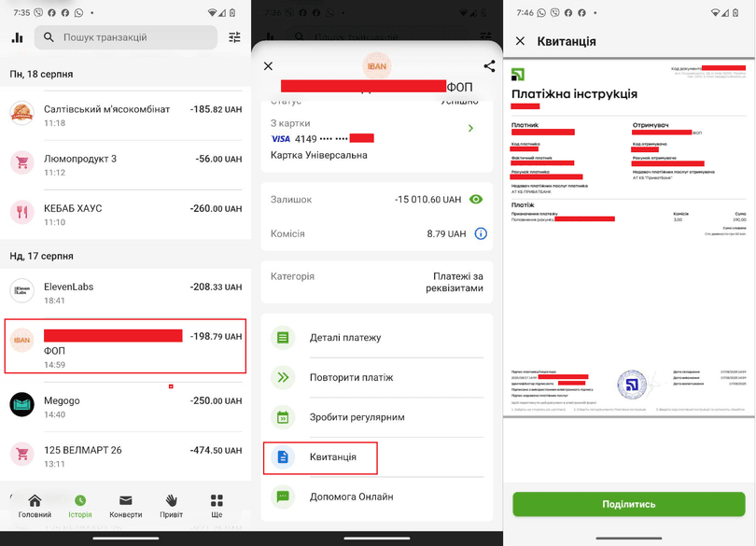Switch to the Головний tab
Screen dimensions: 756x546
point(35,506)
